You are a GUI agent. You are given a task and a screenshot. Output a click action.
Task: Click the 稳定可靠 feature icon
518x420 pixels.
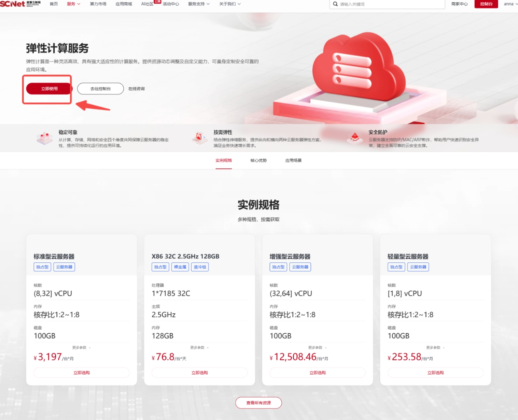(44, 138)
